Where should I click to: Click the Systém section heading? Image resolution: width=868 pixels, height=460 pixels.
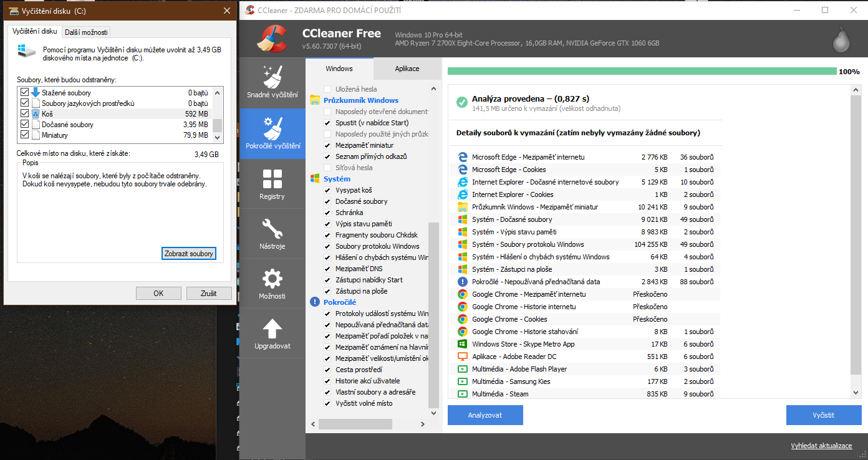point(337,179)
